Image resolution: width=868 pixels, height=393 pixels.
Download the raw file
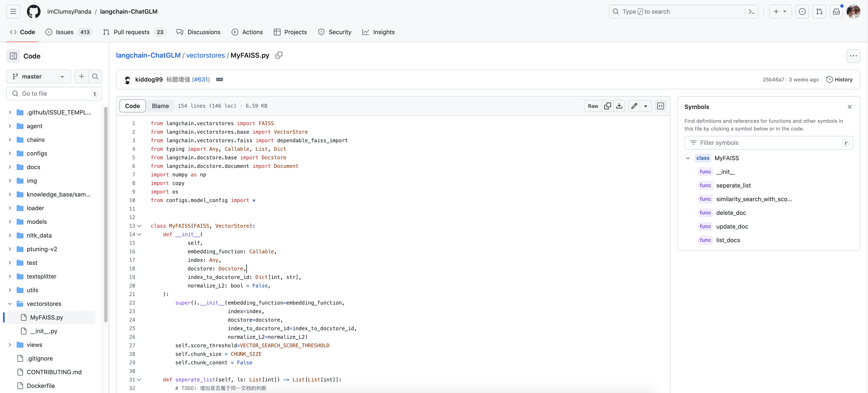pos(619,106)
